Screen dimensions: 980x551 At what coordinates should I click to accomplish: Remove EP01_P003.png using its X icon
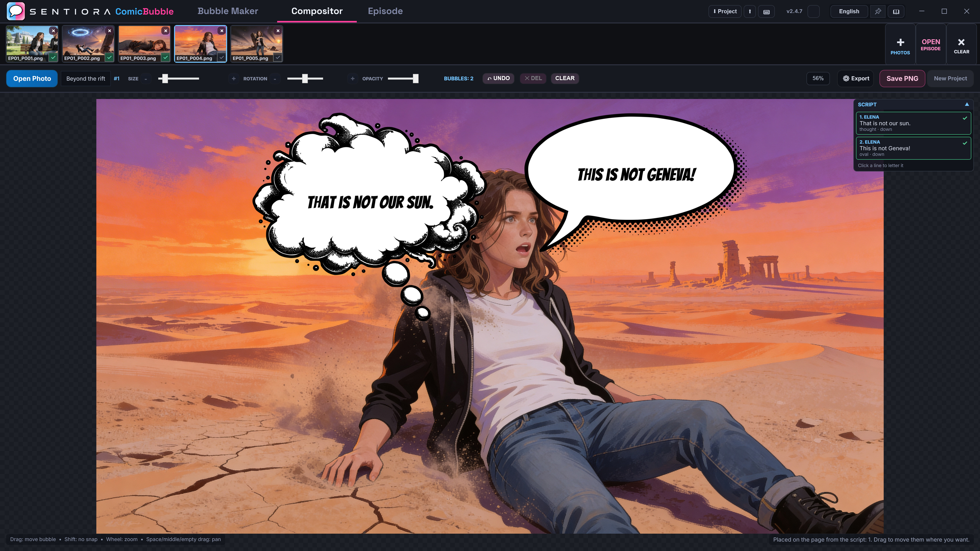pos(165,31)
